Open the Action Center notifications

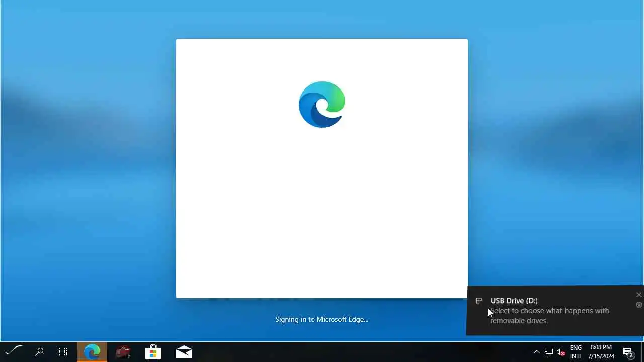628,352
